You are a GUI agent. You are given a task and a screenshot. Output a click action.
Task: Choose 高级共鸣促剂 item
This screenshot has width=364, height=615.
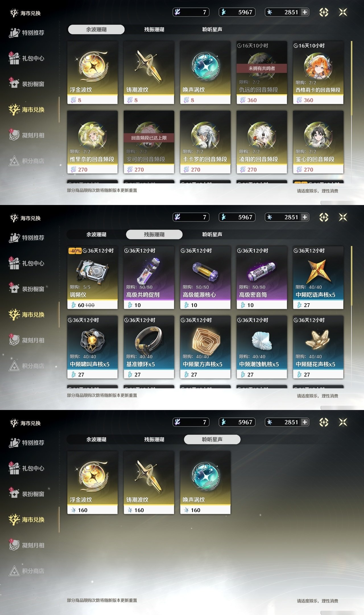point(149,278)
